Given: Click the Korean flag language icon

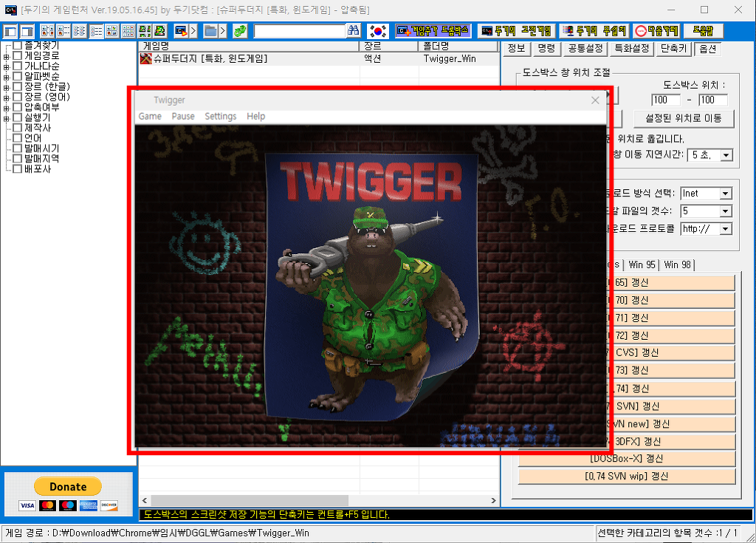Looking at the screenshot, I should coord(378,31).
